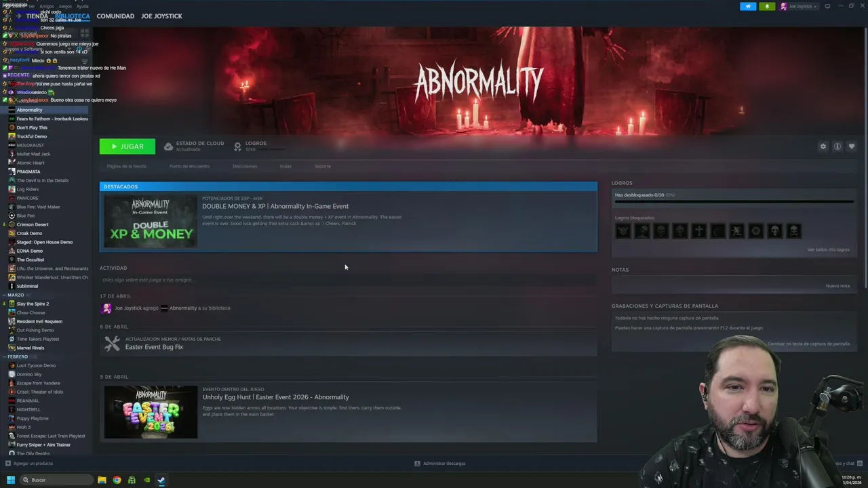Open the COMUNIDAD tab

click(x=115, y=16)
